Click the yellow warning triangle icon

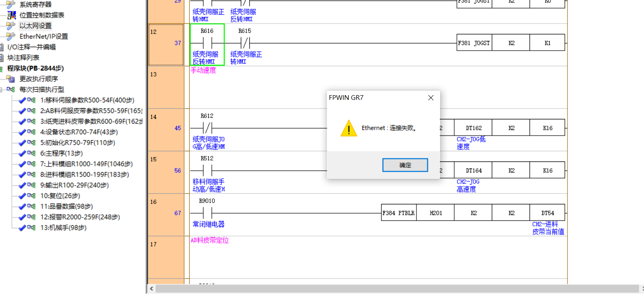pyautogui.click(x=348, y=128)
